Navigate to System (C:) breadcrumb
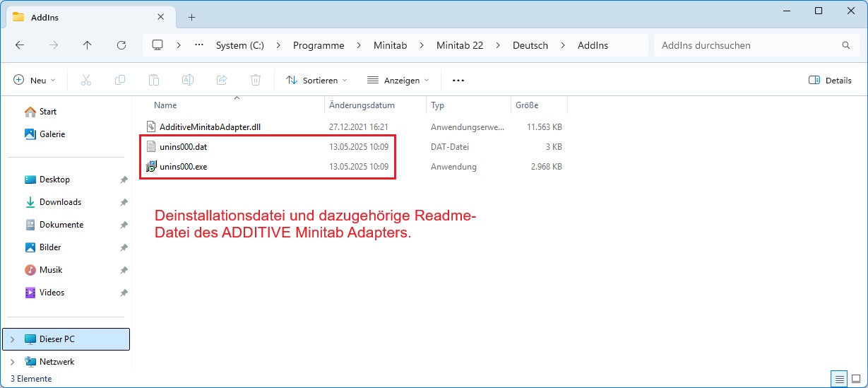This screenshot has height=388, width=868. pyautogui.click(x=240, y=45)
